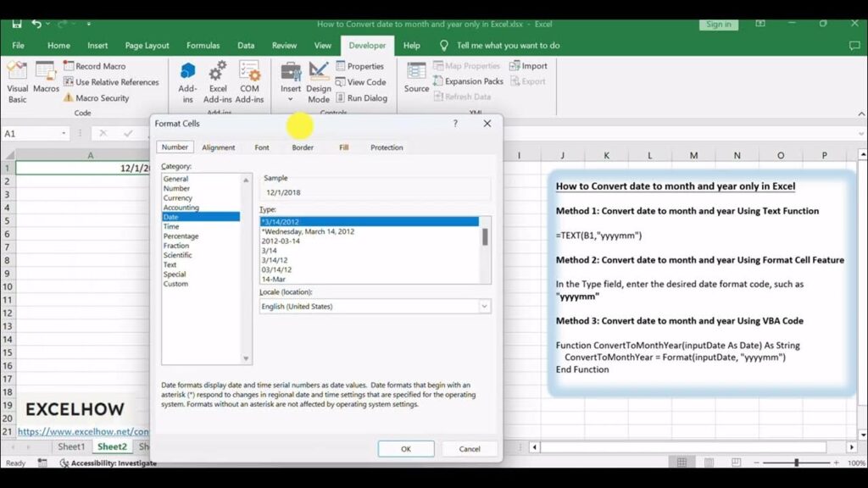Open the Fill tab in Format Cells
The image size is (868, 488).
pyautogui.click(x=344, y=147)
